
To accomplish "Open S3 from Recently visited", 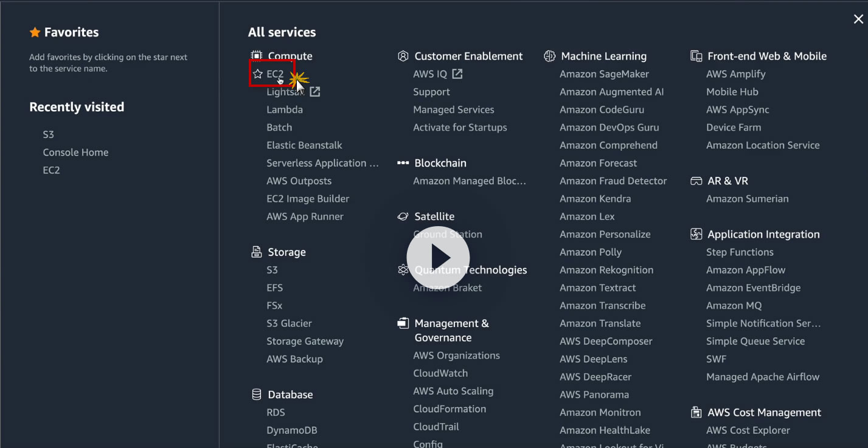I will coord(49,135).
